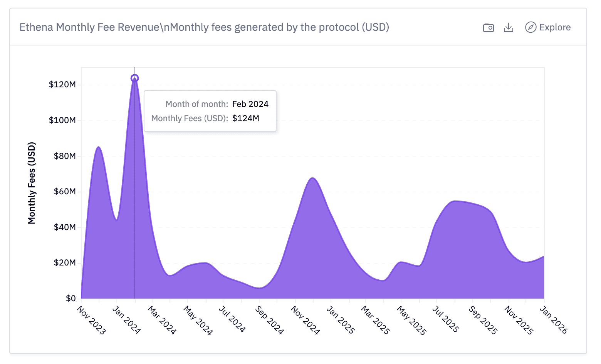Click the tooltip showing $124M monthly fees
The height and width of the screenshot is (364, 601).
tap(210, 111)
